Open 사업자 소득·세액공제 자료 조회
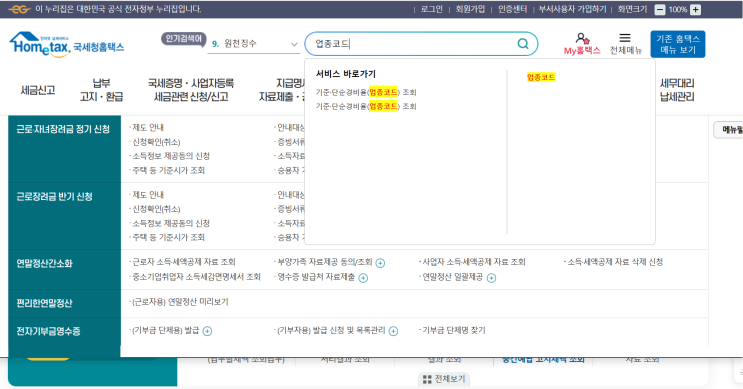 474,262
